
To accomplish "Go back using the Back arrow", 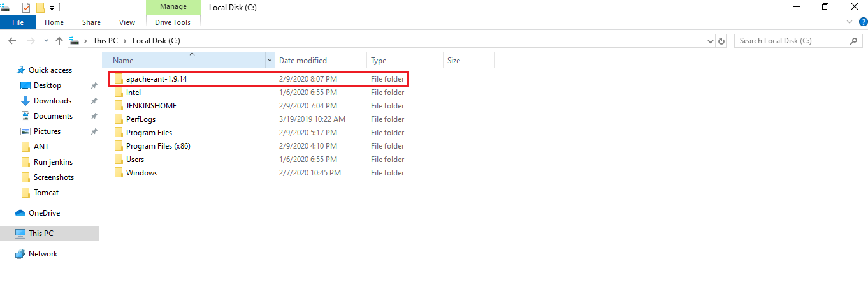I will pos(12,41).
